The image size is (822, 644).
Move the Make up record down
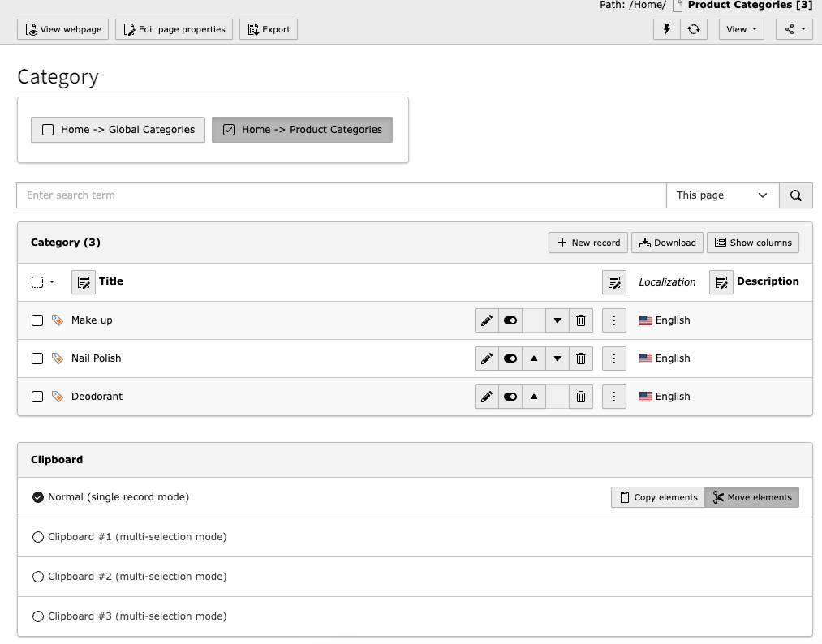[x=557, y=320]
